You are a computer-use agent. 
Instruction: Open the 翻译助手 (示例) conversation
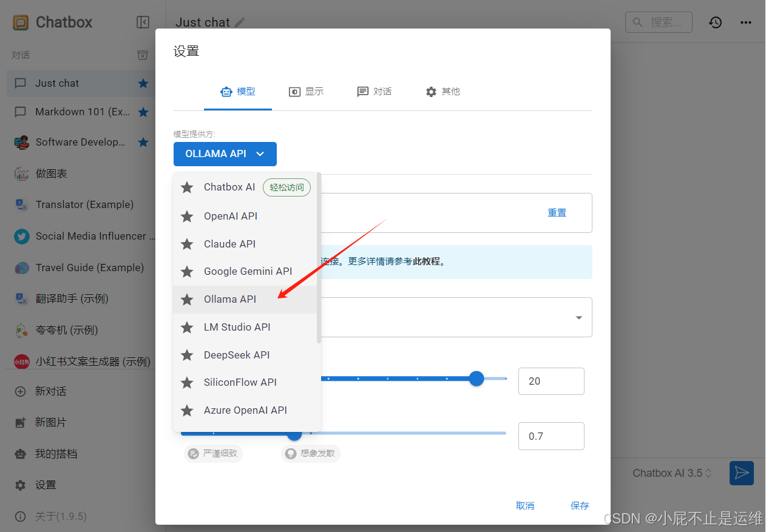pyautogui.click(x=81, y=298)
